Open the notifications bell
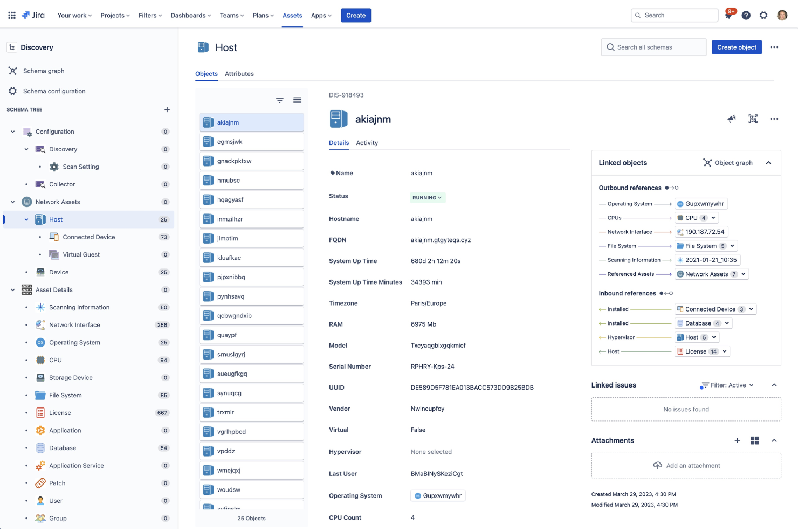The image size is (798, 532). coord(728,15)
